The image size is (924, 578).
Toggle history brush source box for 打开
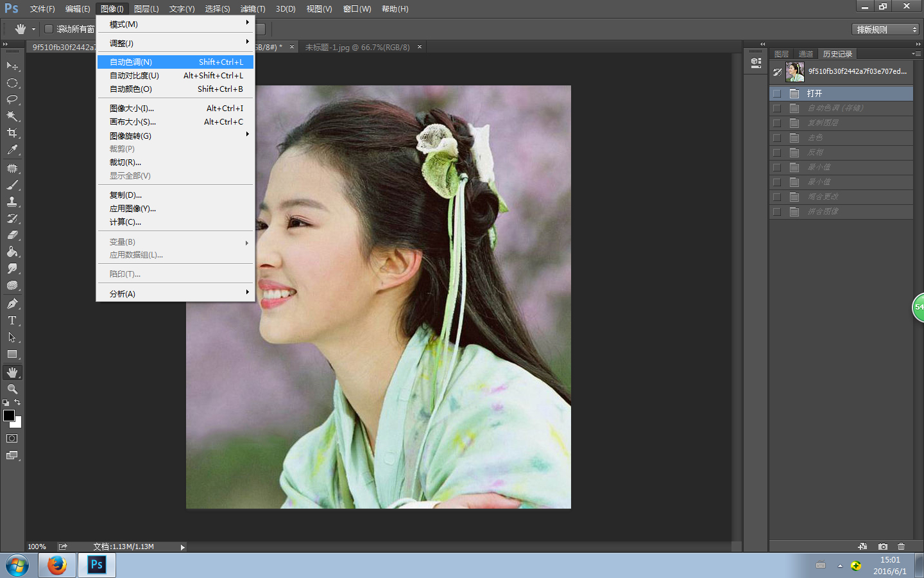pyautogui.click(x=777, y=94)
